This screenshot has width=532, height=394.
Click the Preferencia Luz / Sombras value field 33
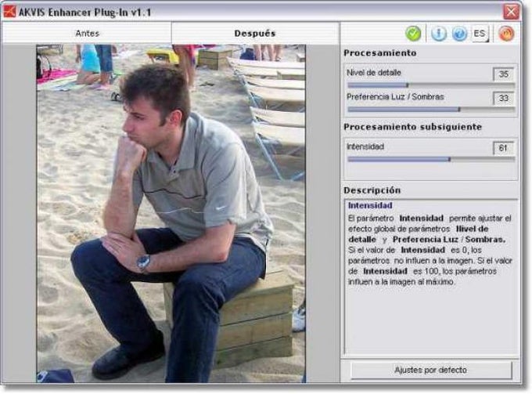click(503, 98)
